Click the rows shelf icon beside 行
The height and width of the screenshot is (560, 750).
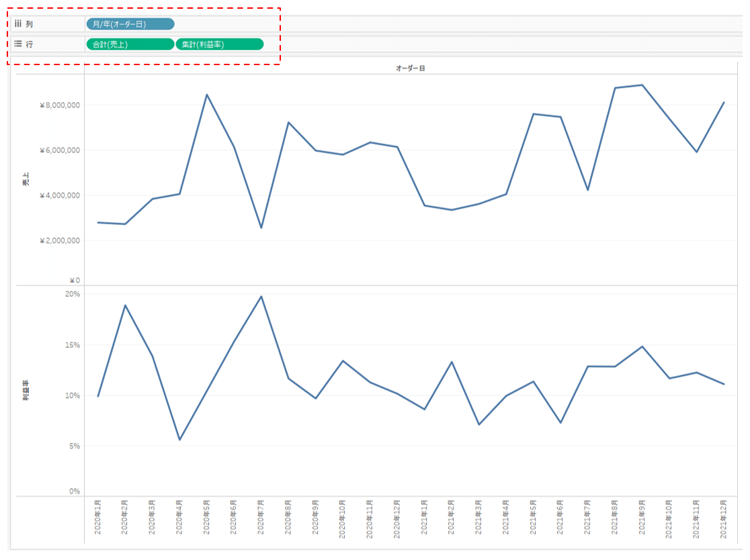(18, 44)
